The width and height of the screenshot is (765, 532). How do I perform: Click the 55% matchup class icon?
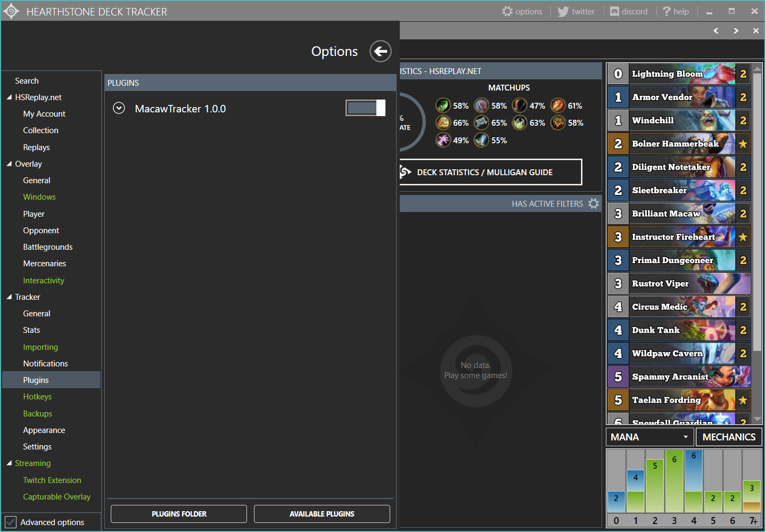coord(481,140)
